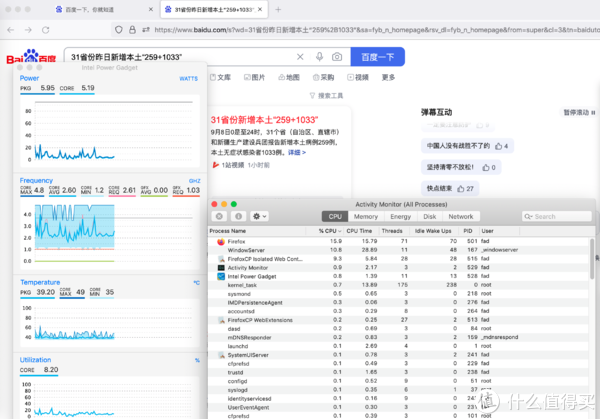
Task: Select the mDNSResponder process row
Action: coord(399,337)
